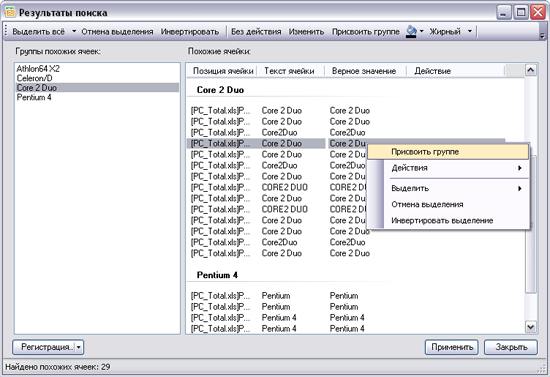Select Core 2 Duo group in left list
550x377 pixels.
click(x=98, y=88)
